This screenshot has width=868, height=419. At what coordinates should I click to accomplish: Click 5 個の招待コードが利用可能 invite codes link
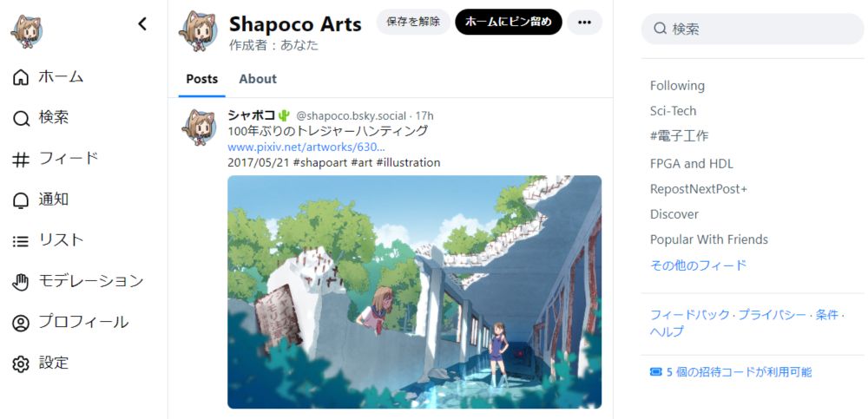click(x=731, y=372)
